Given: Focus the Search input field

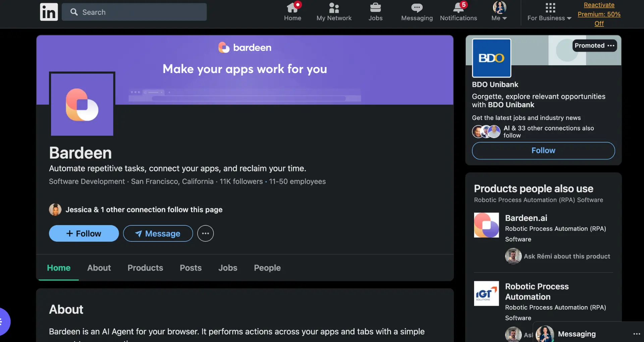Looking at the screenshot, I should [134, 12].
